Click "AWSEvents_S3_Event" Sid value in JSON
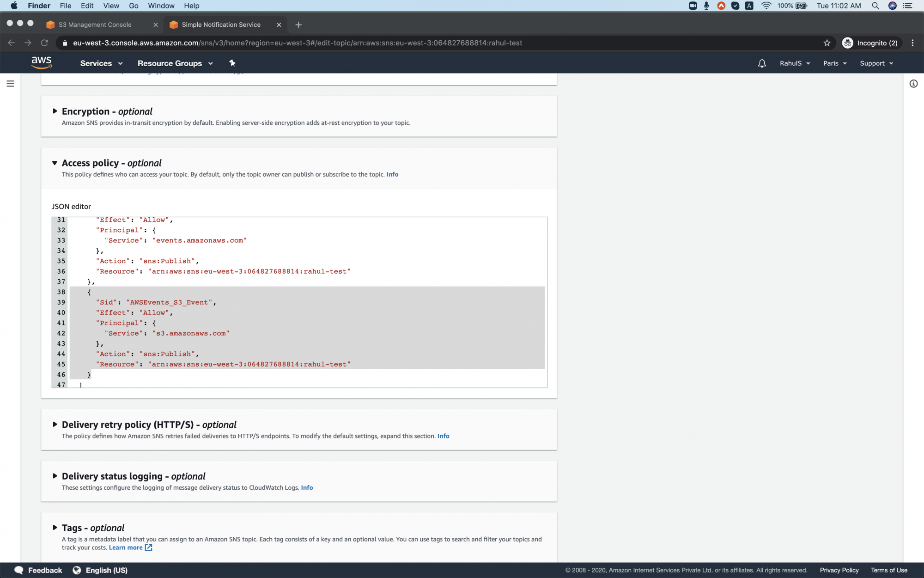Image resolution: width=924 pixels, height=578 pixels. 169,302
